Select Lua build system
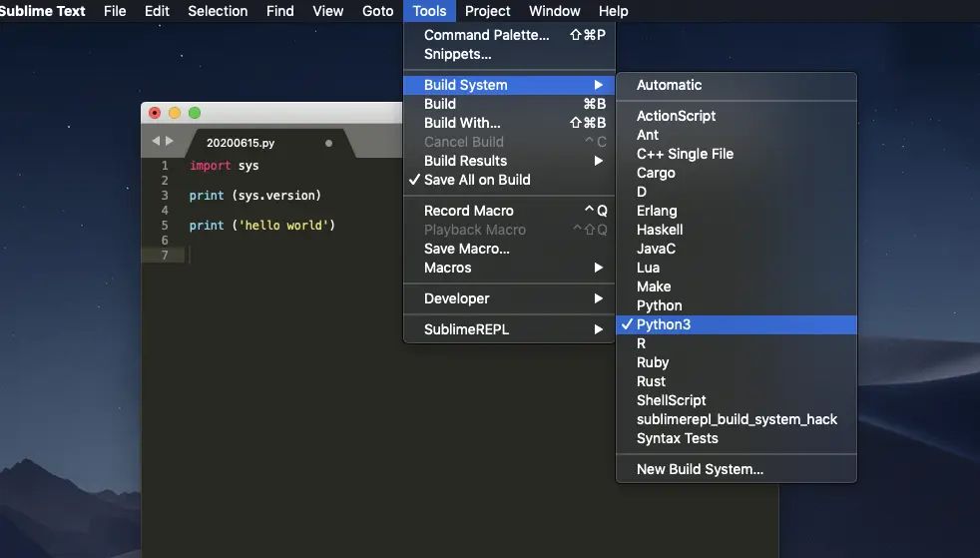Screen dimensions: 980x558 [x=736, y=268]
